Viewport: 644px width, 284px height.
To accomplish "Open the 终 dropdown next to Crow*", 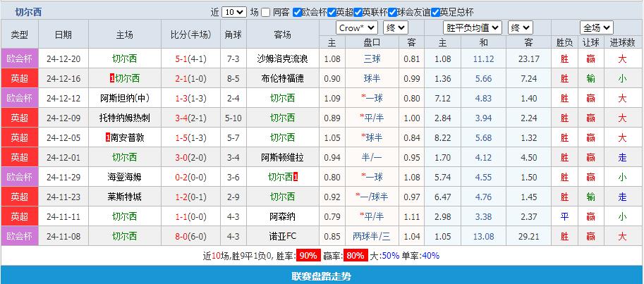I will pos(395,28).
